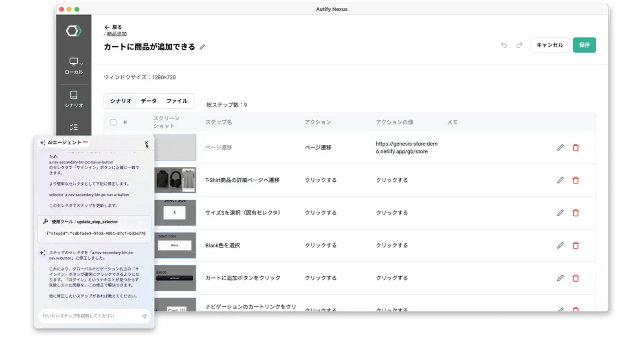Image resolution: width=644 pixels, height=338 pixels.
Task: Expand the ローカル dropdown chevron in sidebar
Action: pyautogui.click(x=82, y=64)
